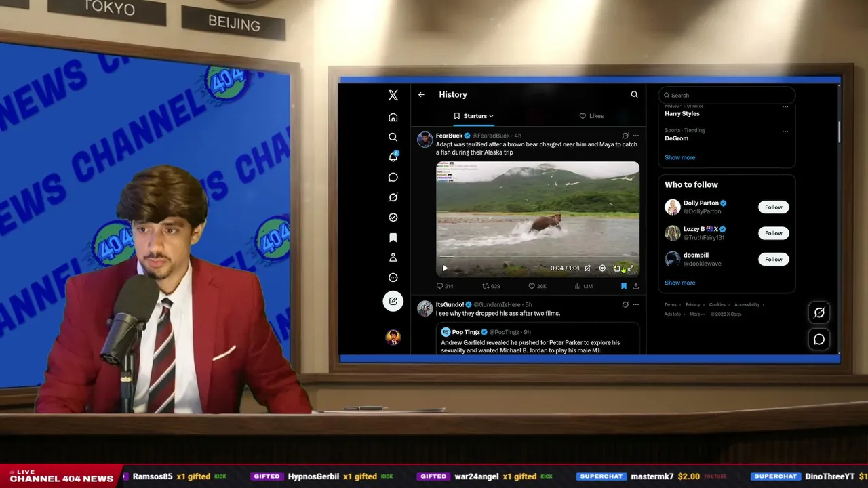Image resolution: width=868 pixels, height=488 pixels.
Task: Seek the bear video progress bar
Action: 537,256
